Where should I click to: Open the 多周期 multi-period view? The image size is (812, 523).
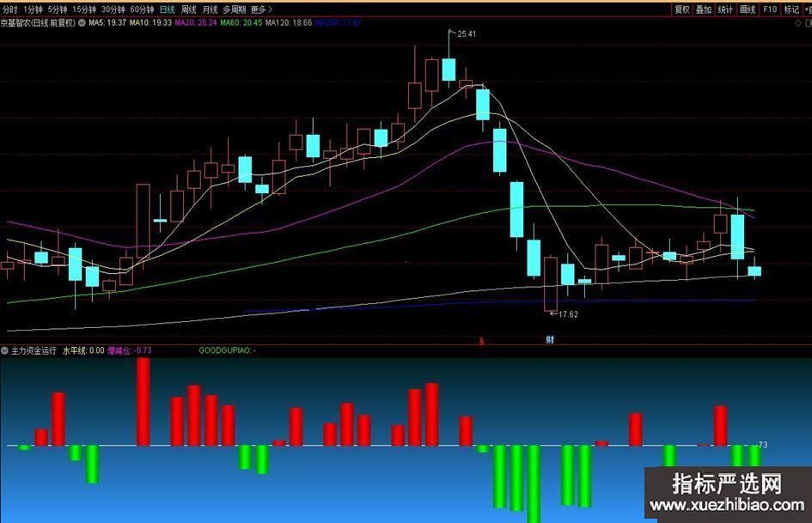[x=234, y=9]
